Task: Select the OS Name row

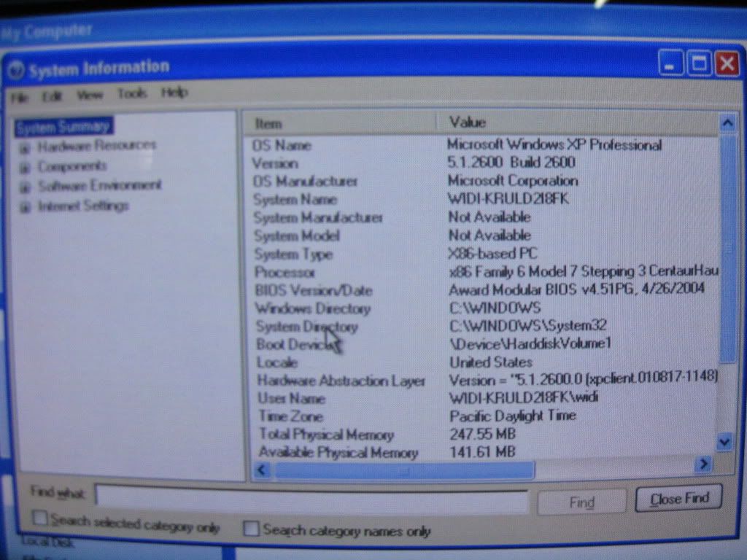Action: 481,145
